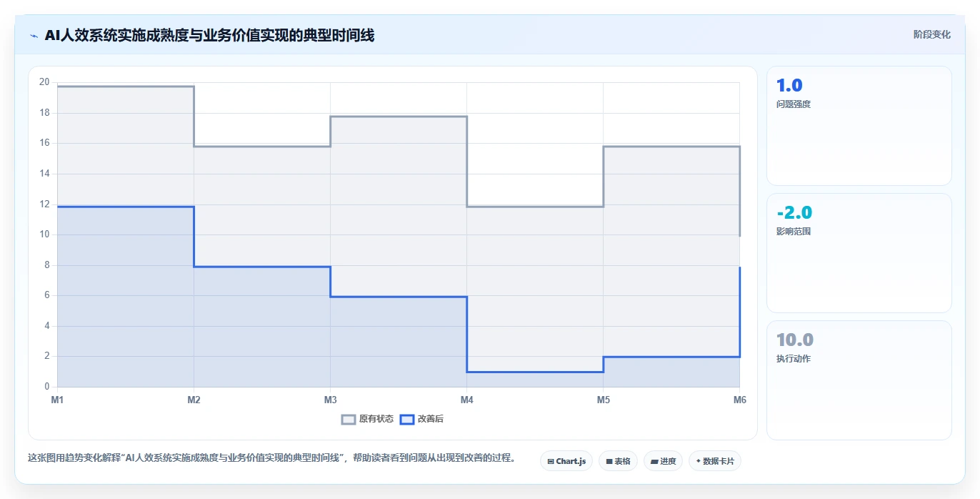The height and width of the screenshot is (499, 980).
Task: Click the lightning icon beside the chart title
Action: (34, 36)
